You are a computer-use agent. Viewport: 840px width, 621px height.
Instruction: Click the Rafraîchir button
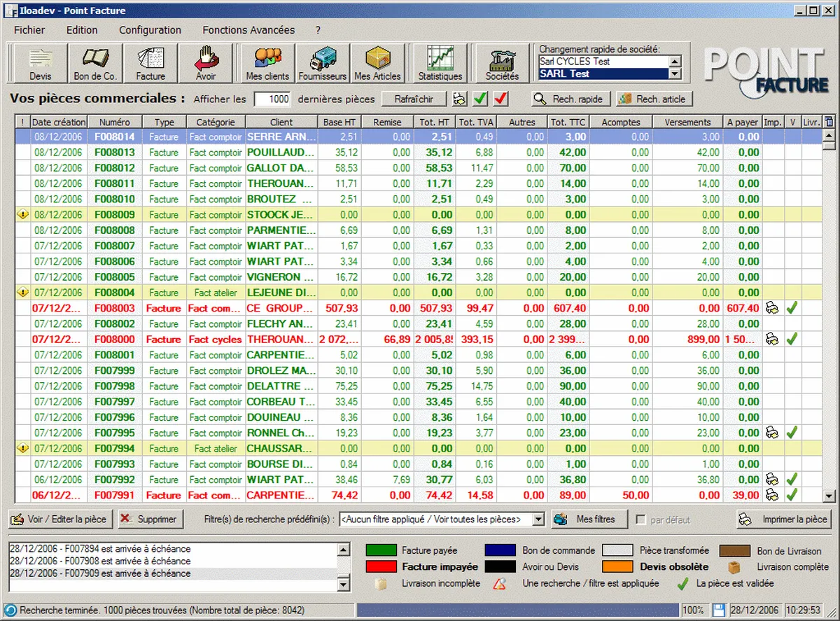pyautogui.click(x=414, y=99)
